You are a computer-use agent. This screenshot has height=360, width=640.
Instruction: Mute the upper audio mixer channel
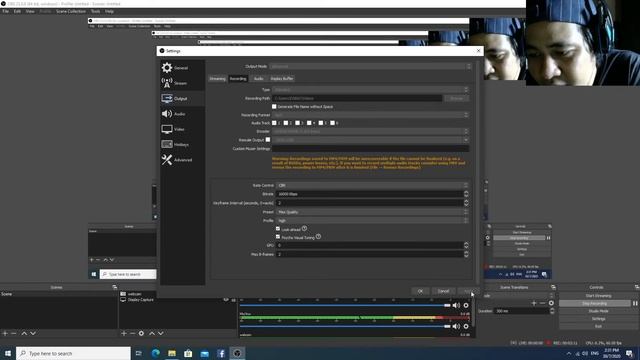coord(456,305)
